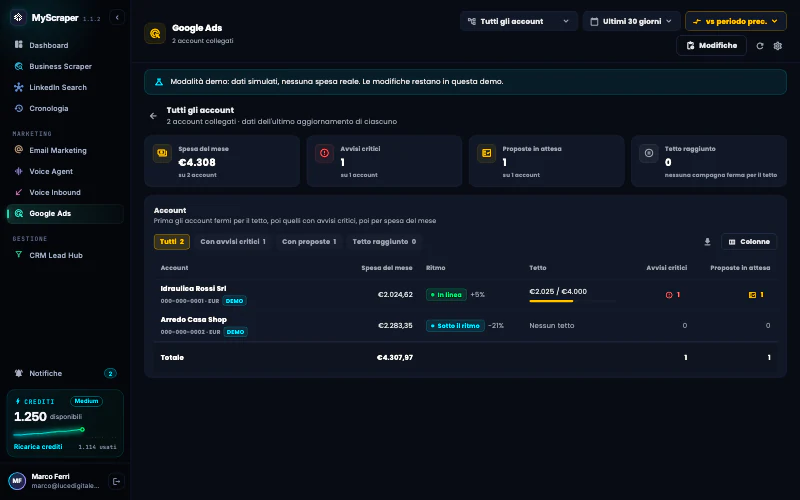Open the Ultimi 30 giorni date dropdown

click(632, 21)
